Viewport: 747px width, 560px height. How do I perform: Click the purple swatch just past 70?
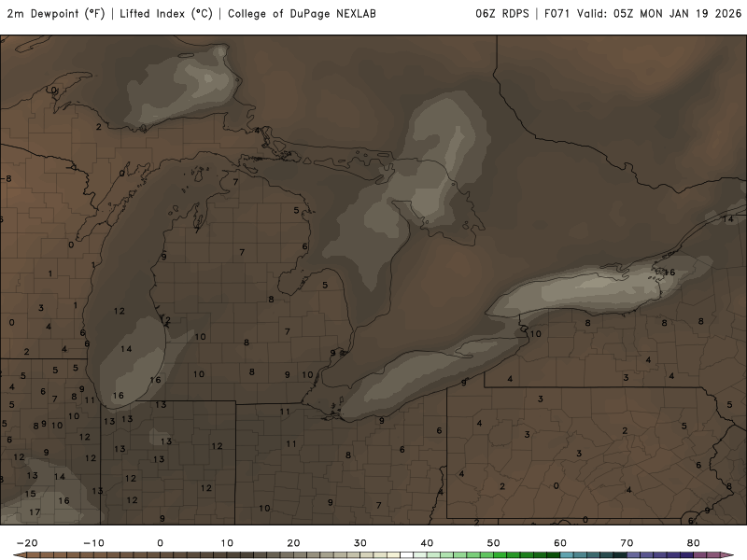tap(634, 555)
